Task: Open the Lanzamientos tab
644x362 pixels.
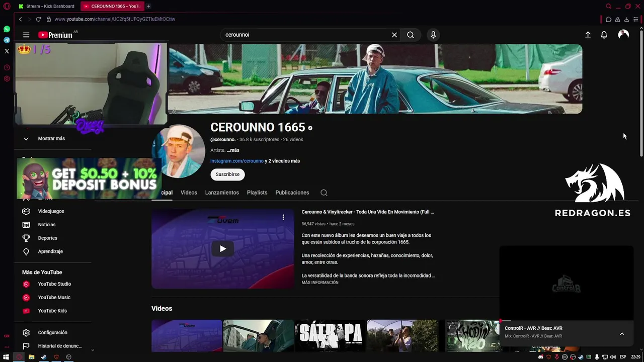Action: [x=222, y=193]
